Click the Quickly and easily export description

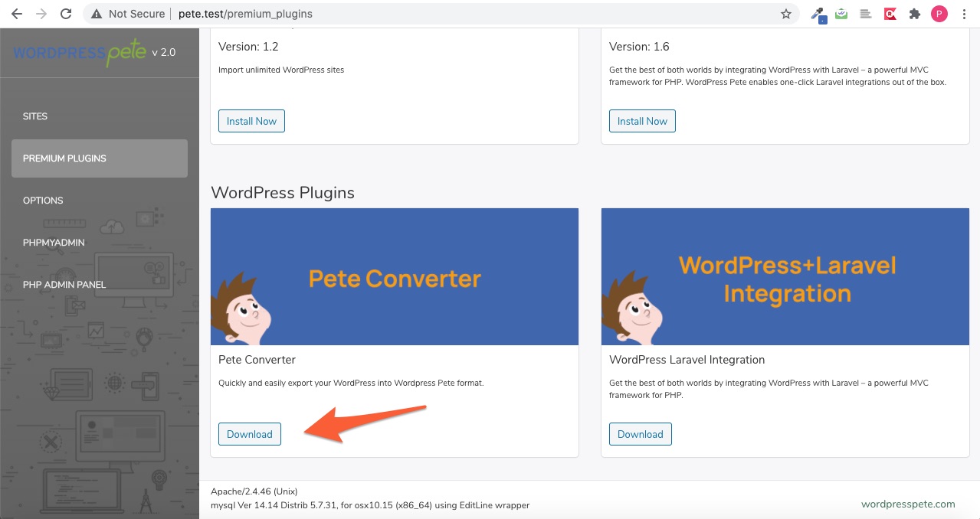click(x=351, y=383)
